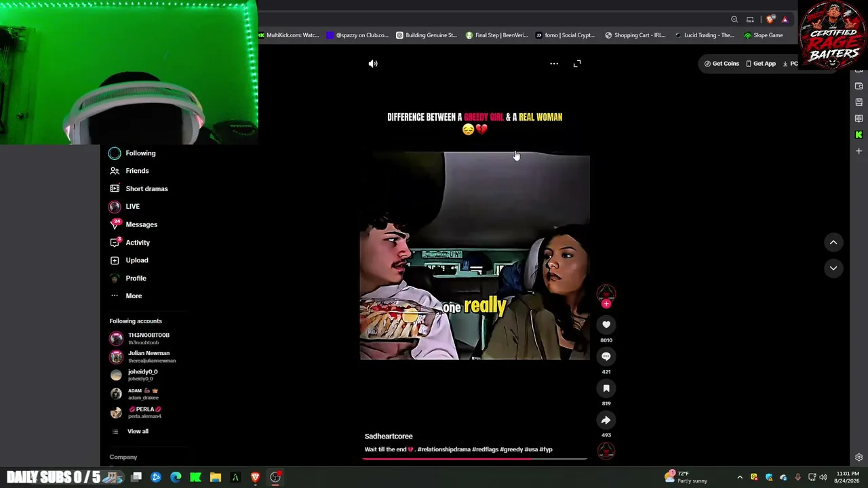Viewport: 868px width, 488px height.
Task: Open the #relationshipdrama hashtag
Action: (443, 449)
